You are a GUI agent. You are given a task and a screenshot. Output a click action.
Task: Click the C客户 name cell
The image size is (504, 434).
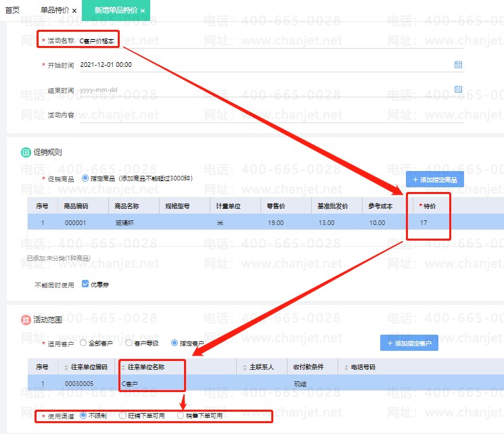pos(129,383)
